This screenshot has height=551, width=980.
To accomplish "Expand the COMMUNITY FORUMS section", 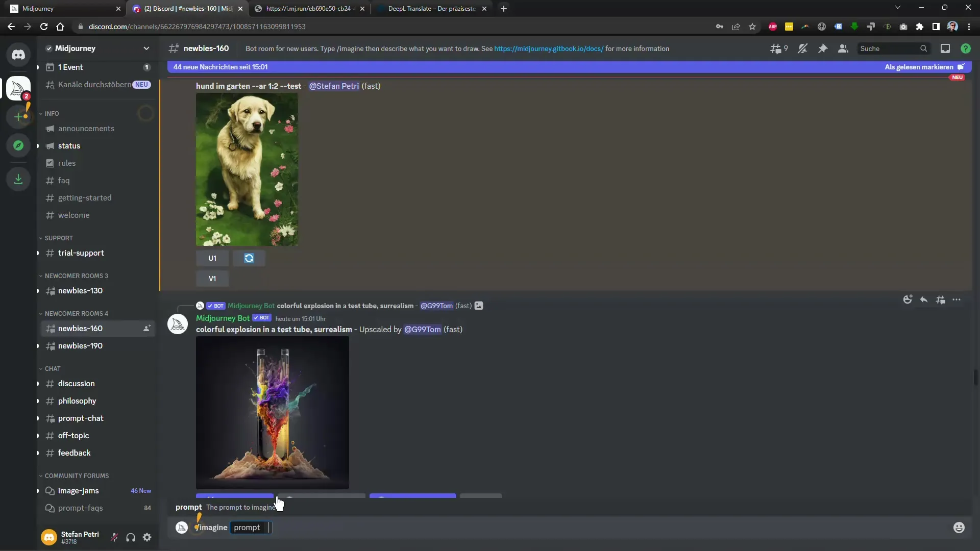I will tap(76, 475).
